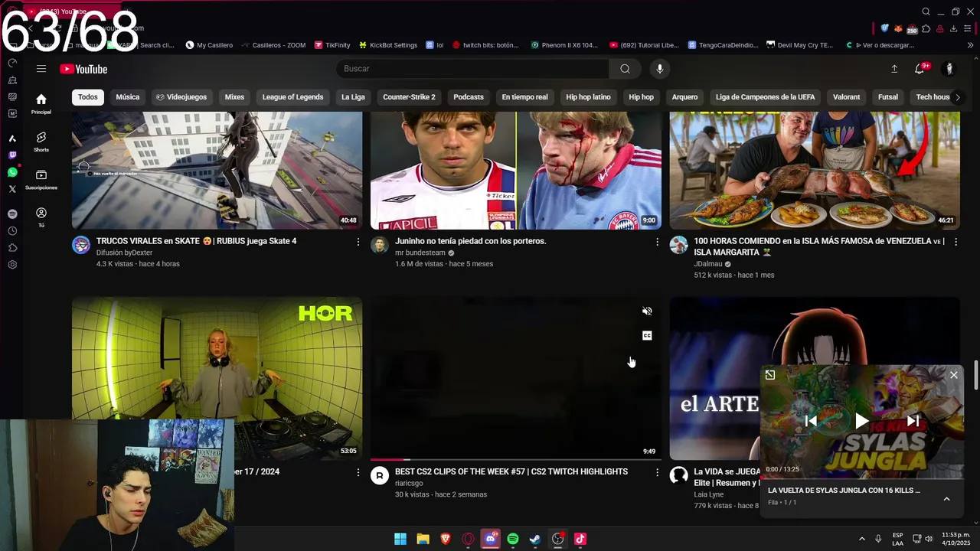Open GX Control speedometer icon in sidebar
The image size is (980, 551).
click(12, 63)
